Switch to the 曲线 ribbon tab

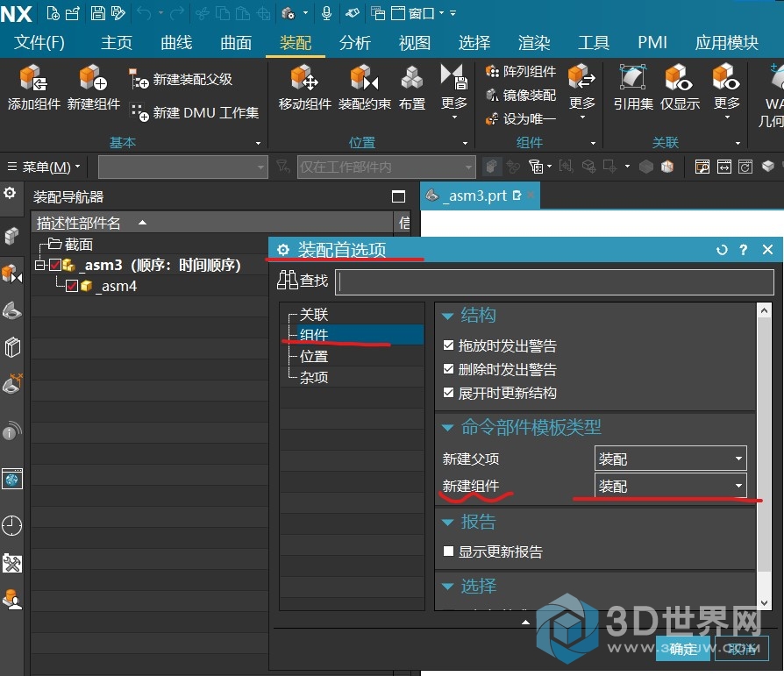176,42
